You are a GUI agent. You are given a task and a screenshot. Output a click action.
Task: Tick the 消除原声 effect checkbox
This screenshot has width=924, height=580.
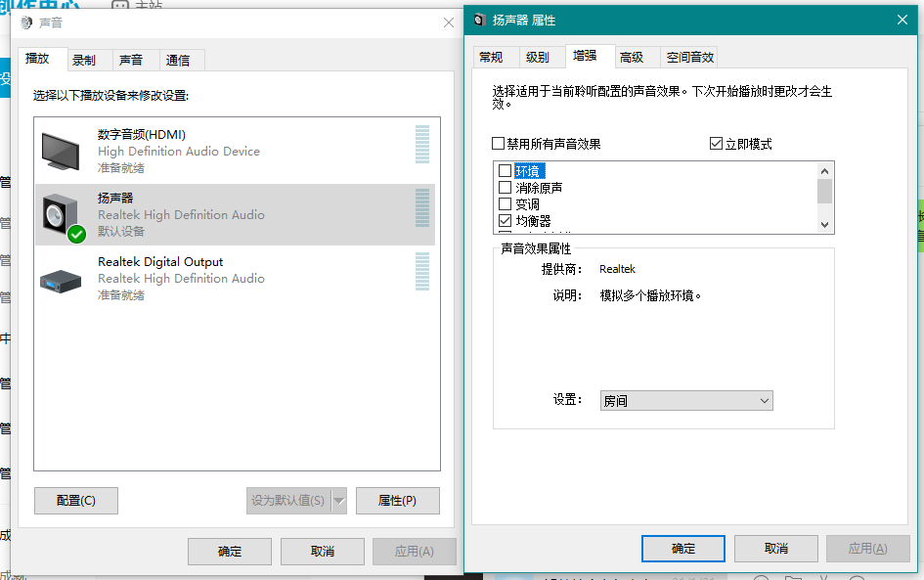coord(505,188)
